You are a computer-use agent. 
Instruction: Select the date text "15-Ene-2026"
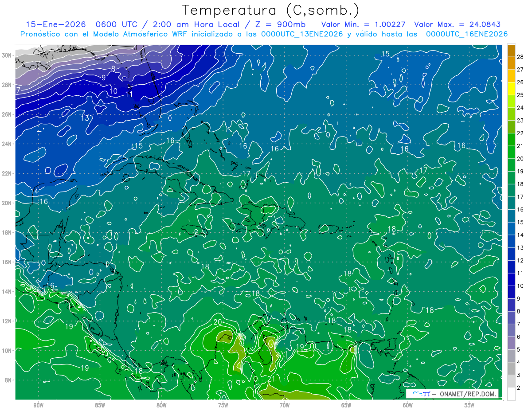(x=55, y=25)
